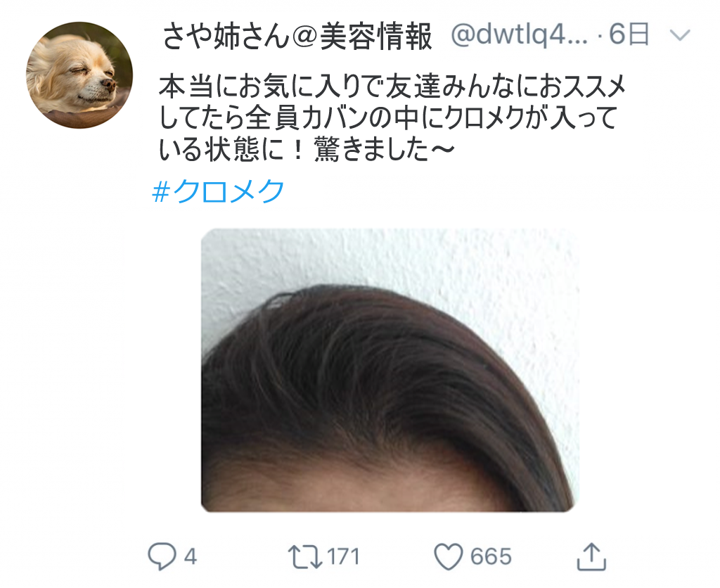
Task: Click the like count 665
Action: point(490,557)
